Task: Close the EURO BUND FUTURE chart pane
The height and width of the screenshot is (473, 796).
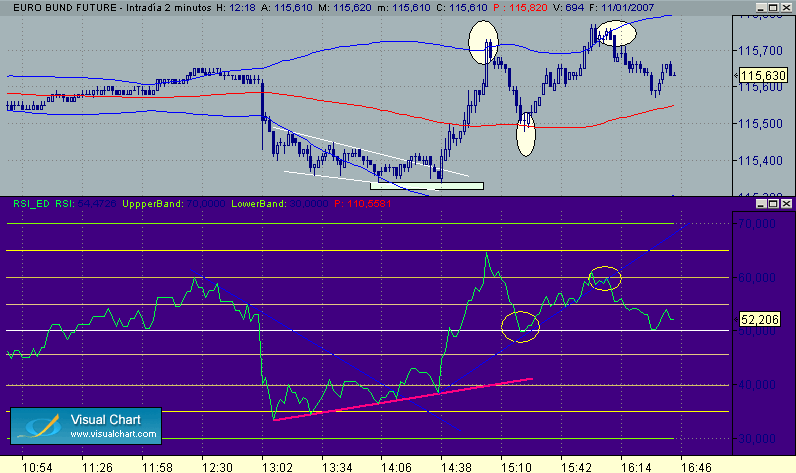Action: [x=786, y=8]
